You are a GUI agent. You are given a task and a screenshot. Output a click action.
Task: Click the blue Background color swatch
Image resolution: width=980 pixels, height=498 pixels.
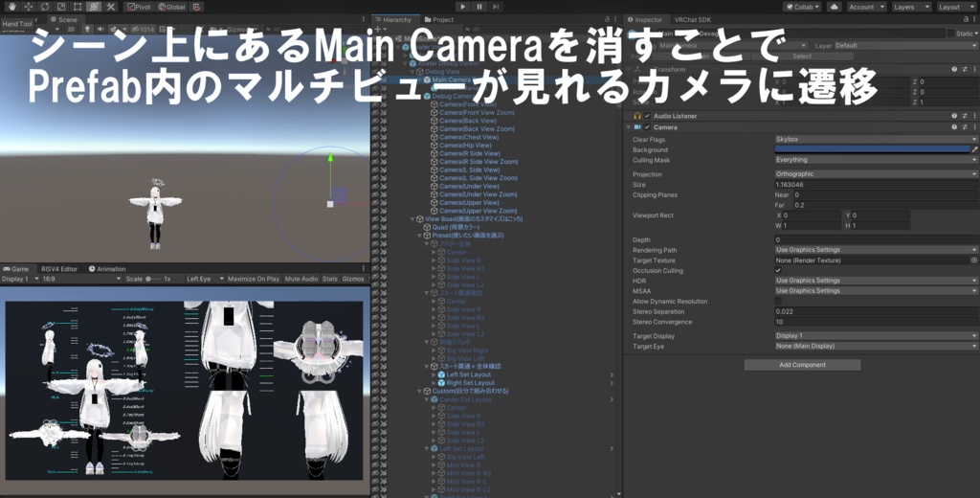(x=872, y=149)
